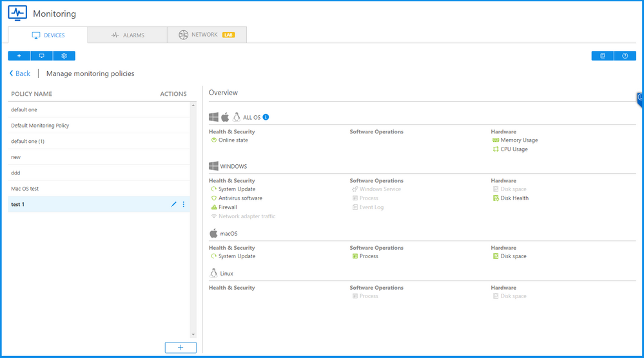Click Network adapter traffic sensor
The width and height of the screenshot is (644, 358).
243,216
